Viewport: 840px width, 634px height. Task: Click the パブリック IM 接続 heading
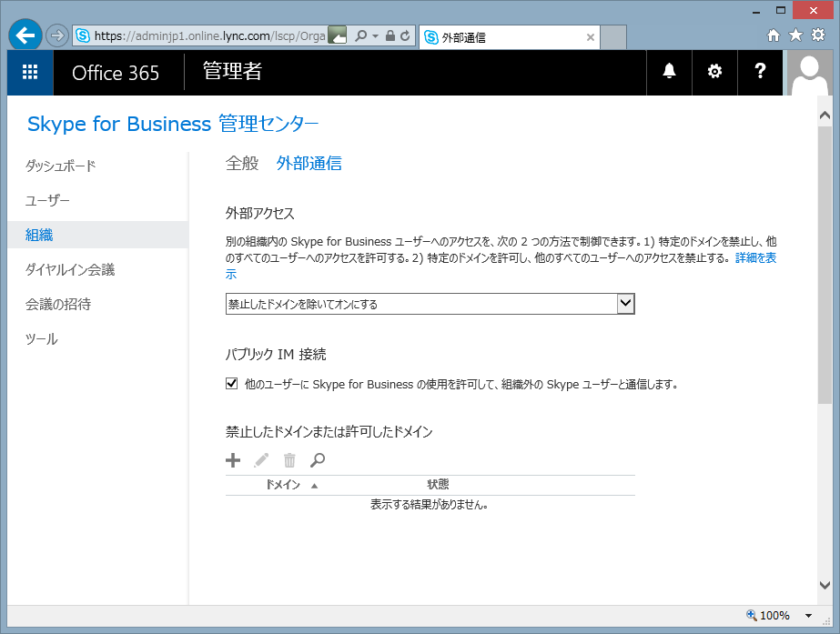[x=276, y=354]
